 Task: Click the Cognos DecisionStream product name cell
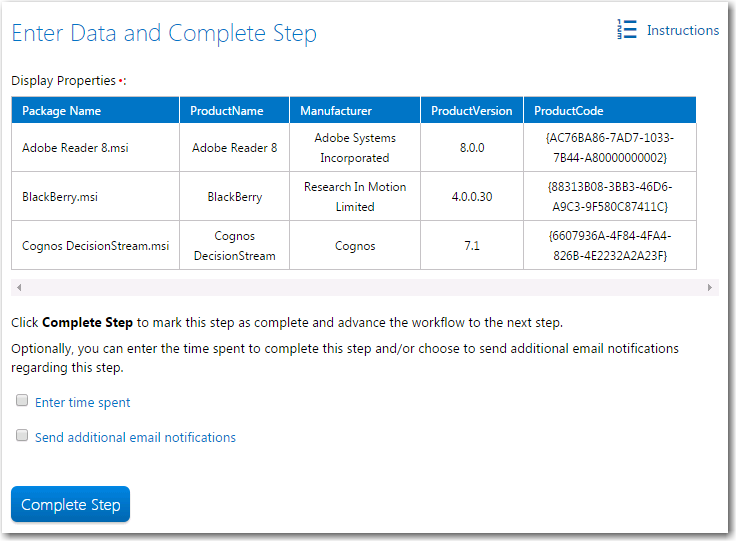click(234, 245)
